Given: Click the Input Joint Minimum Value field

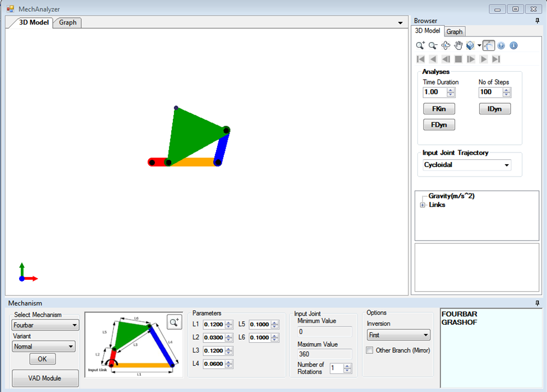Looking at the screenshot, I should (x=325, y=331).
